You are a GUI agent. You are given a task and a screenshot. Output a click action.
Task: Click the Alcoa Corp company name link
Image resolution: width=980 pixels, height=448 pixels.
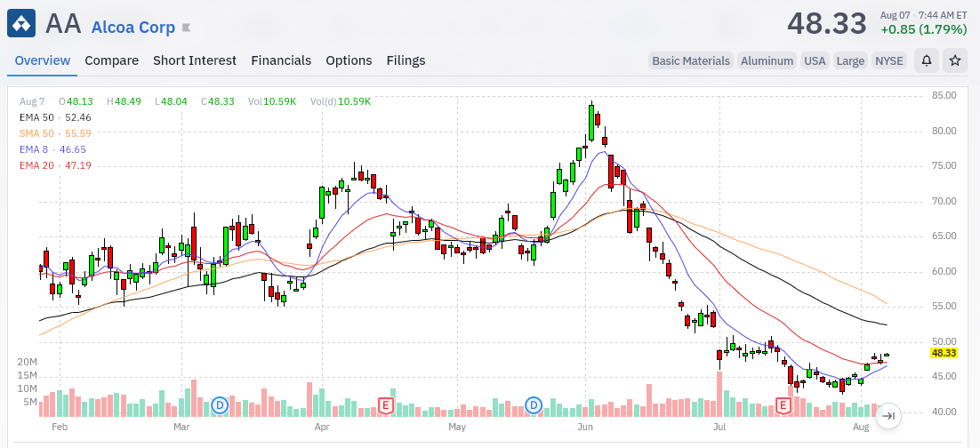(x=133, y=28)
